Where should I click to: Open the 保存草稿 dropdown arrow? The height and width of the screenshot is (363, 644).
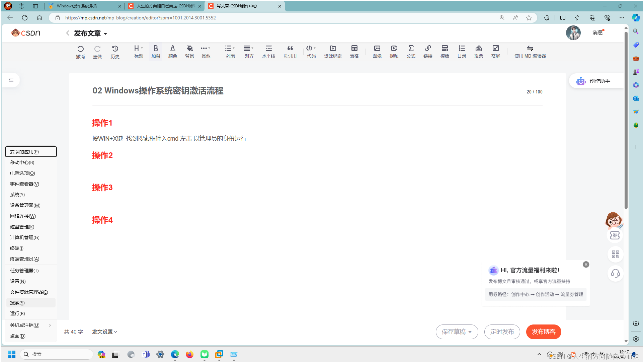[x=470, y=332]
